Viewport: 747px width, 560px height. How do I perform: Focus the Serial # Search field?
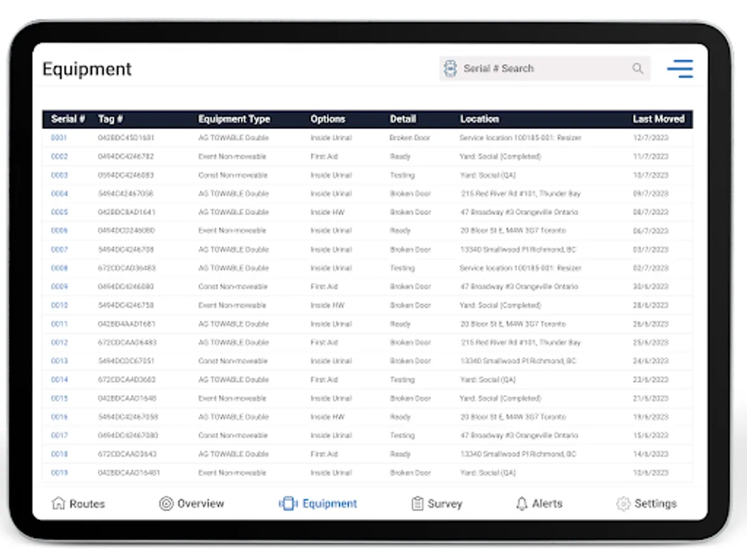click(x=545, y=68)
